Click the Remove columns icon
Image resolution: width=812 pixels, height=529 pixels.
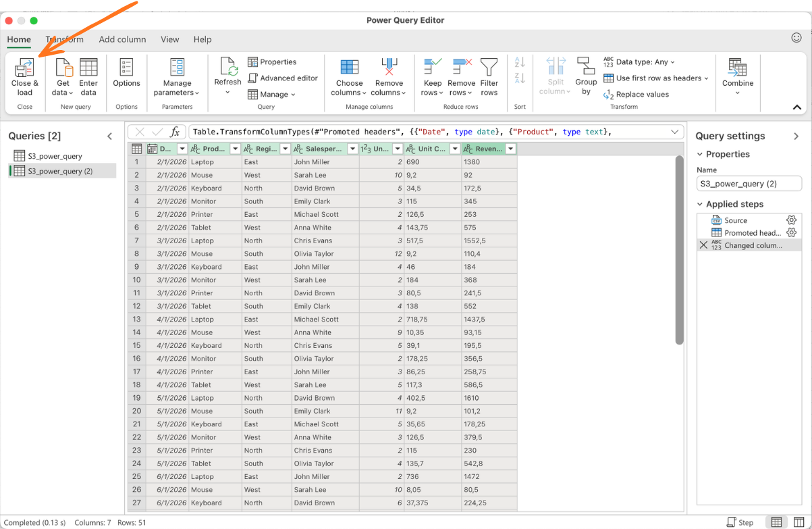point(389,68)
